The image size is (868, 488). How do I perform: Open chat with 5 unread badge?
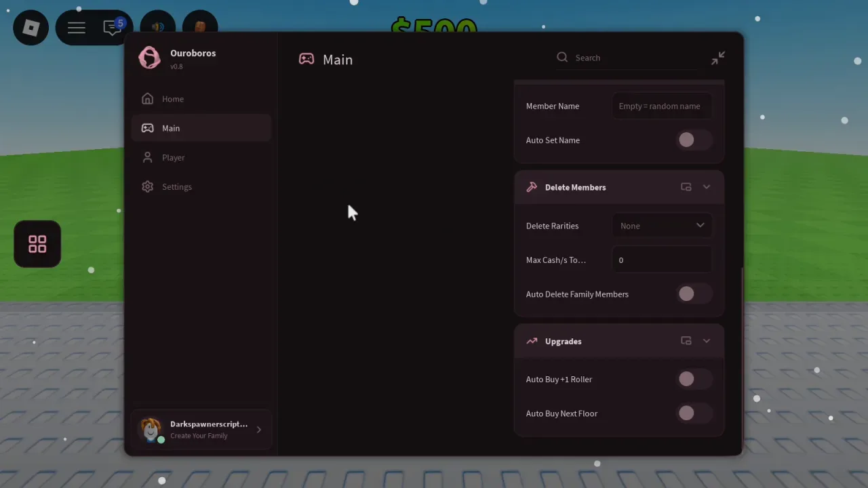pyautogui.click(x=113, y=28)
